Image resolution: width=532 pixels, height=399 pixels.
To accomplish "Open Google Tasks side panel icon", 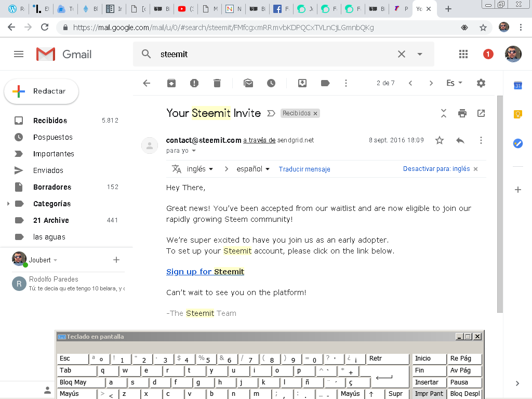I will (x=518, y=143).
